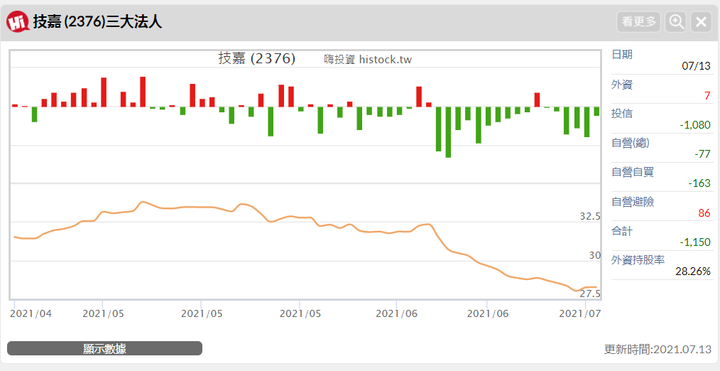
Task: Open the magnifier zoom icon in header
Action: [676, 22]
